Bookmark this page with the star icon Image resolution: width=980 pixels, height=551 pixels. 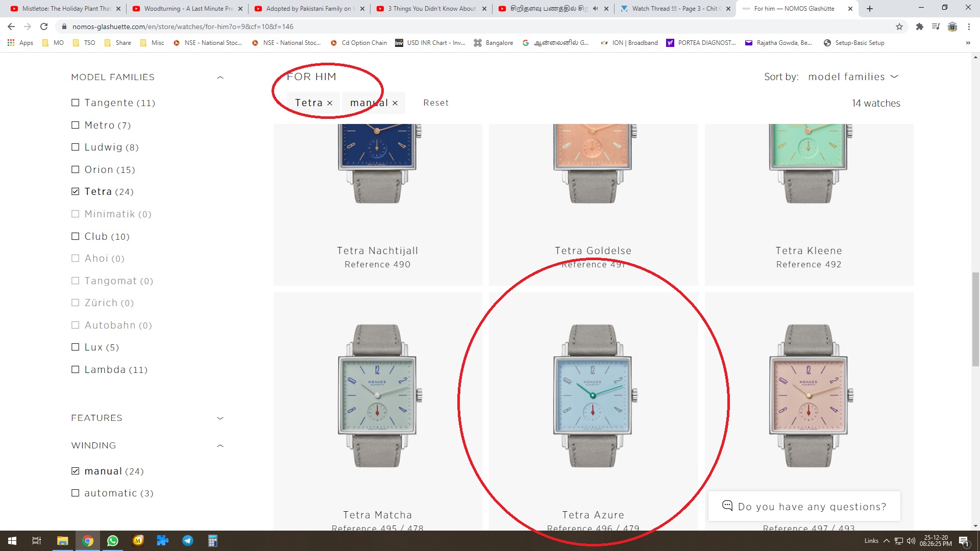tap(899, 27)
